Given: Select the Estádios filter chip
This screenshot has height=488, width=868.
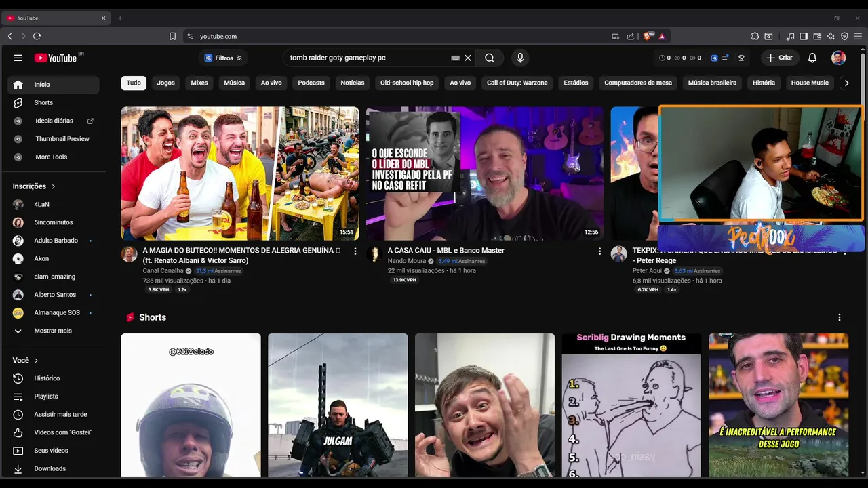Looking at the screenshot, I should coord(576,83).
